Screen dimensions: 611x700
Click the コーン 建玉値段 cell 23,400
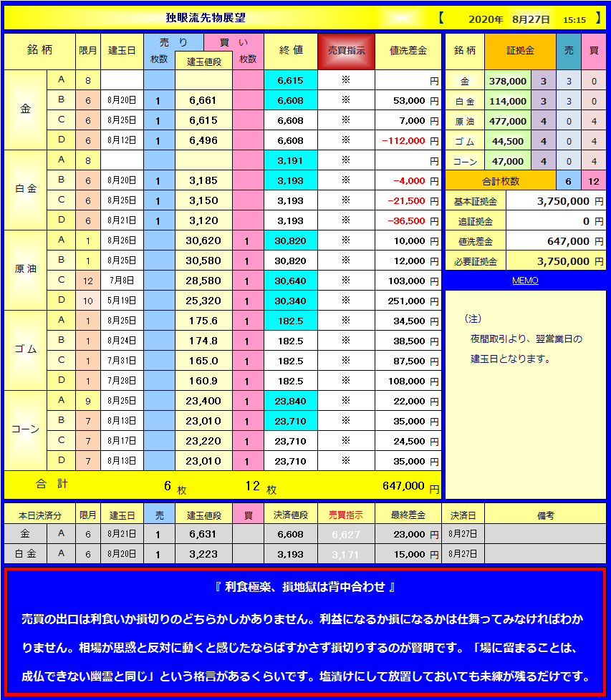203,402
